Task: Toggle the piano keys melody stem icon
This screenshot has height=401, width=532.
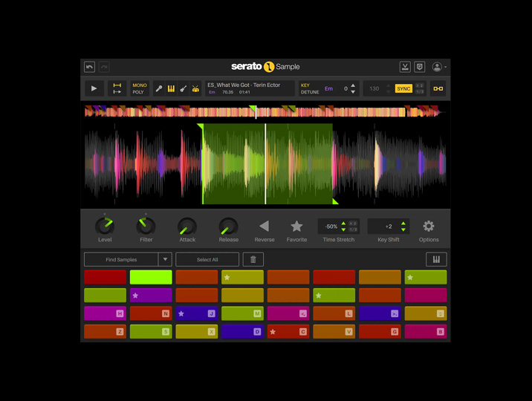Action: 171,89
